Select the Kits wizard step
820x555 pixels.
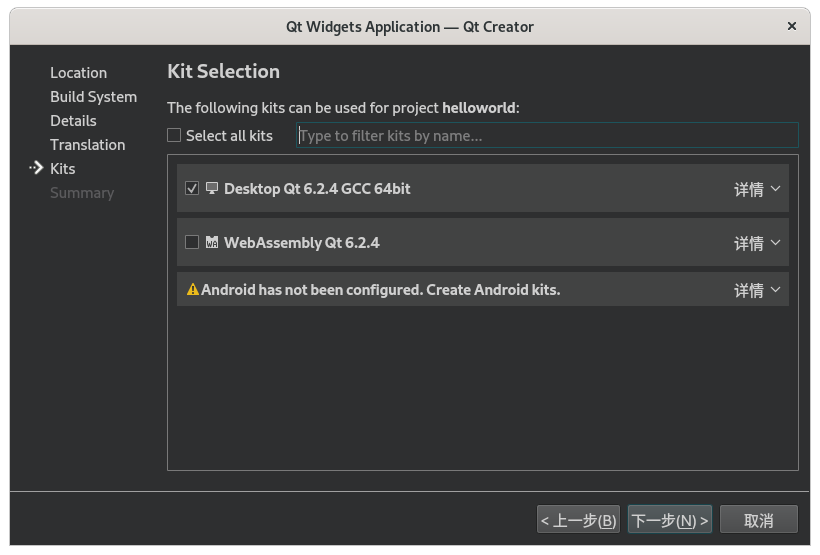click(63, 168)
